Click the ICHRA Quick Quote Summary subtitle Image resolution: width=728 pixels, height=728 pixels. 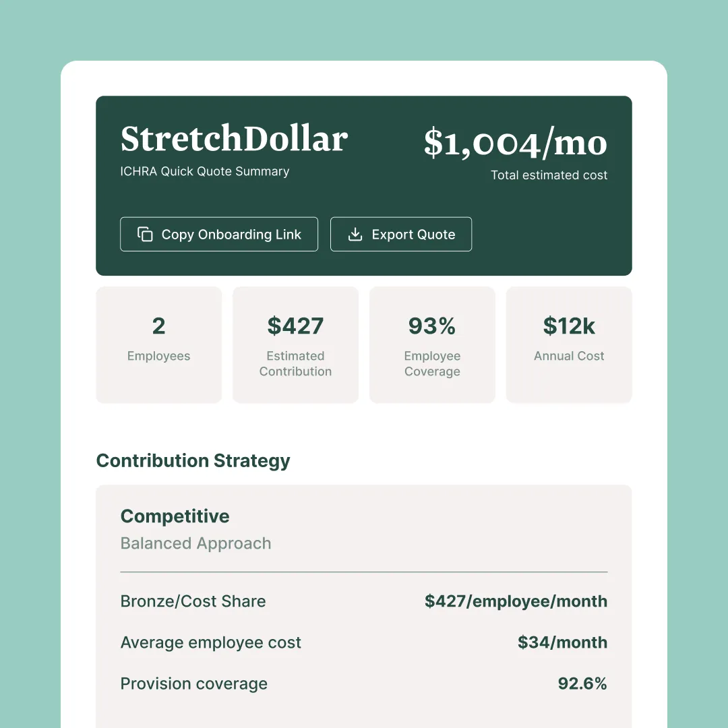point(204,171)
